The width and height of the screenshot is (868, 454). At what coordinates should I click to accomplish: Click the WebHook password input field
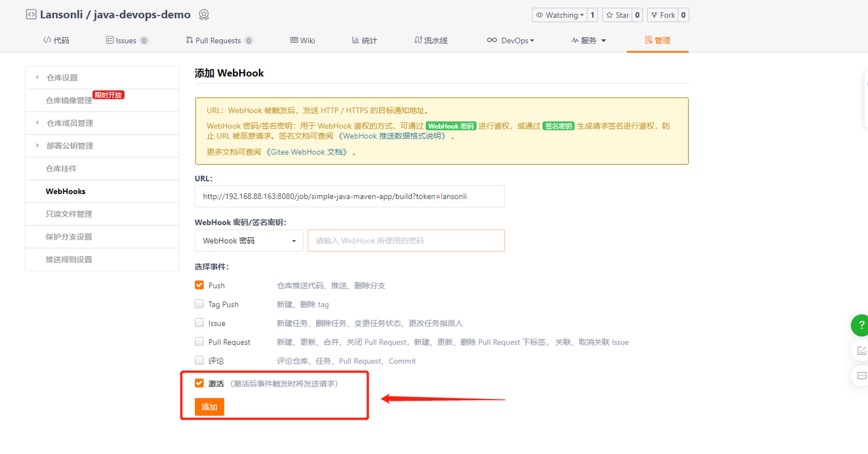click(x=406, y=241)
